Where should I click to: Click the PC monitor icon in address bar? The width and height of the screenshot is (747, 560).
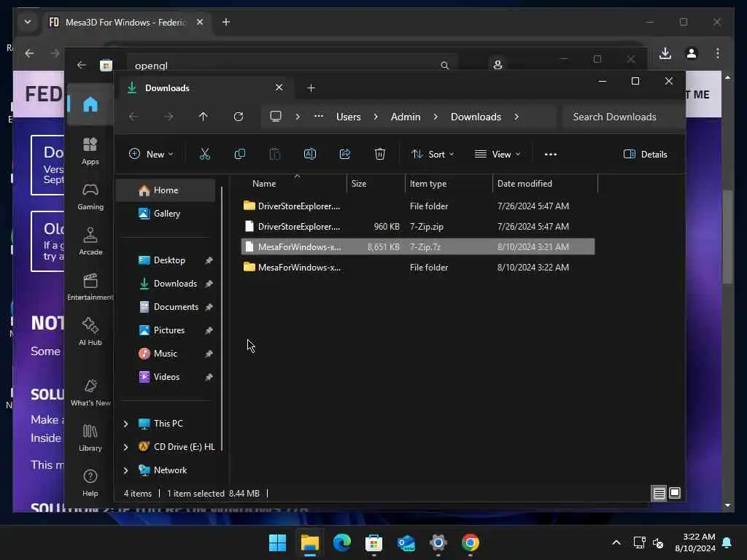tap(275, 116)
